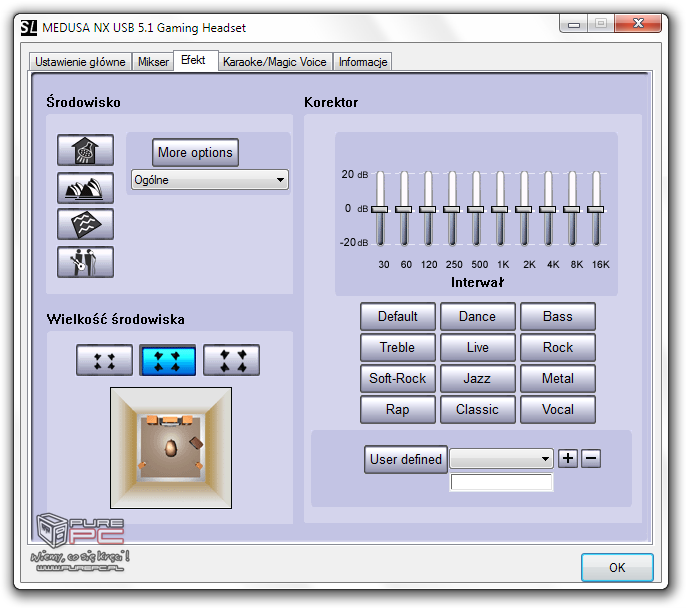
Task: Apply the Rock equalizer preset
Action: pos(557,347)
